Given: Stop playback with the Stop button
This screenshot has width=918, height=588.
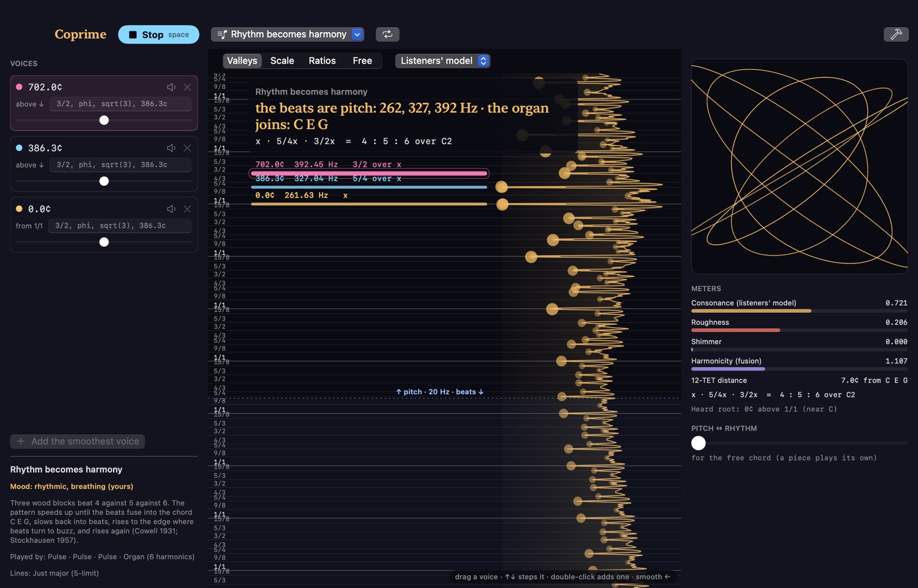Looking at the screenshot, I should (x=159, y=34).
